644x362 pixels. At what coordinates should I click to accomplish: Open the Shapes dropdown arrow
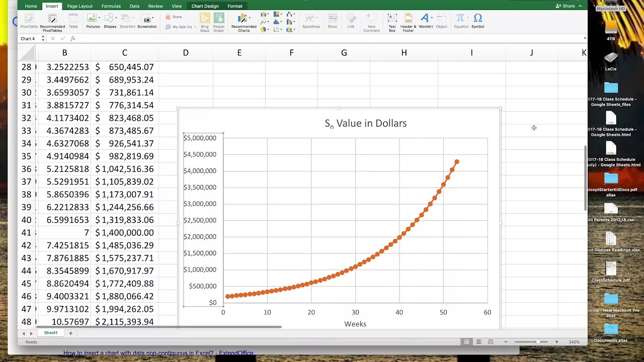(117, 18)
